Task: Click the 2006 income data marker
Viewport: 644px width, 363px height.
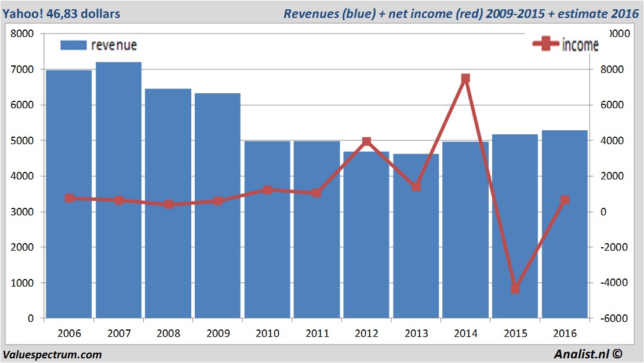Action: pos(70,198)
